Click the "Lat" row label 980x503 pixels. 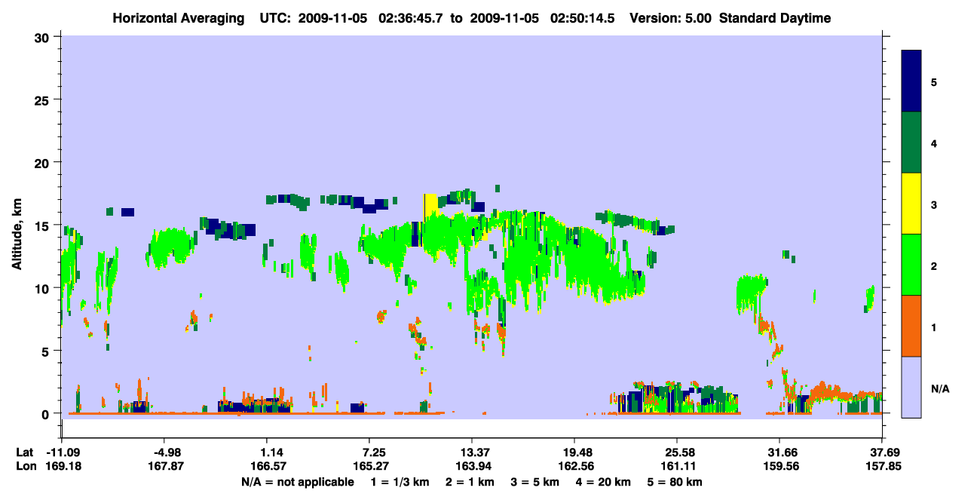pyautogui.click(x=25, y=452)
